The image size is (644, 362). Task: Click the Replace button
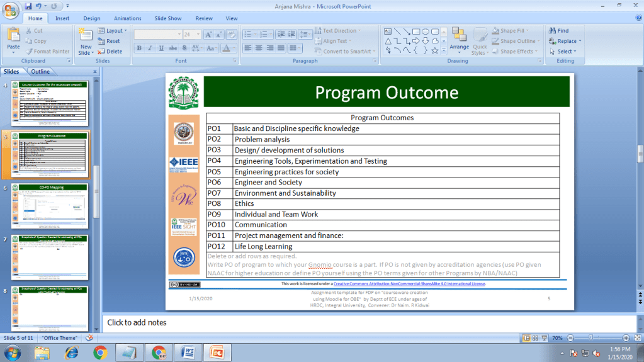565,41
